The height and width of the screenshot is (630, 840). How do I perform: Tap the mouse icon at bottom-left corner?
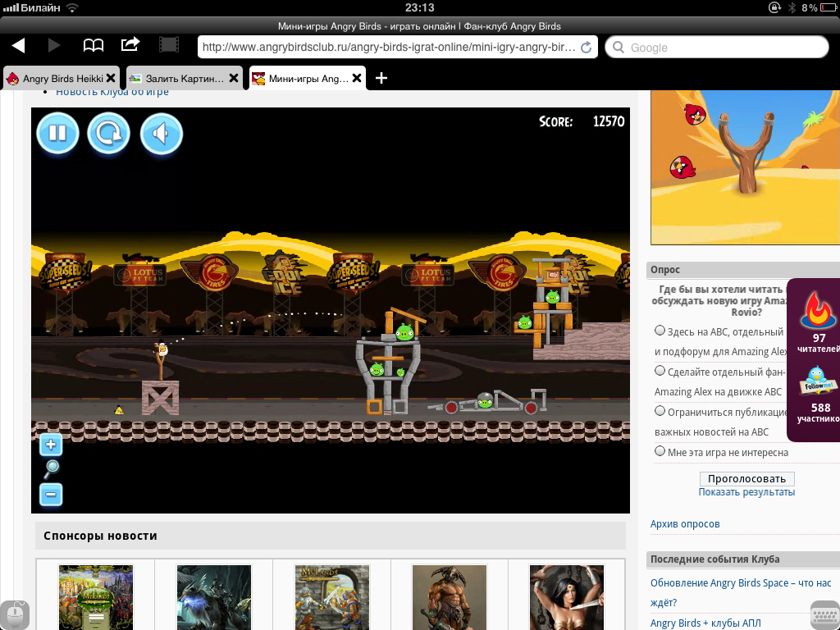click(15, 614)
